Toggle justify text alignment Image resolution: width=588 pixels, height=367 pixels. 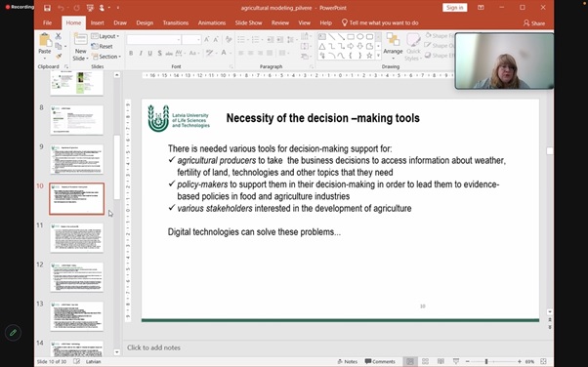point(270,54)
